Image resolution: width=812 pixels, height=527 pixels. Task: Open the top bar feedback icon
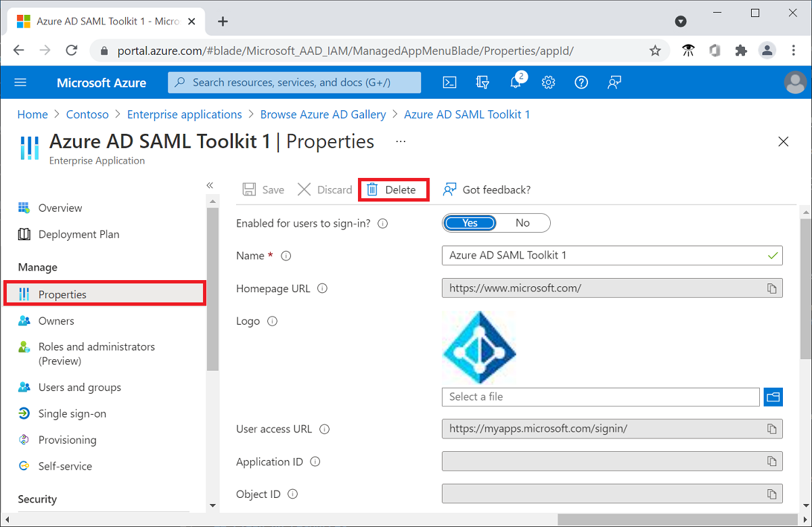614,83
